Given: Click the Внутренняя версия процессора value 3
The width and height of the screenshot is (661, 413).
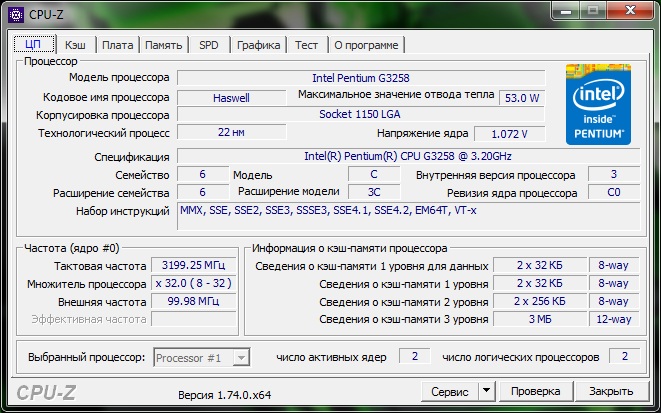Looking at the screenshot, I should pyautogui.click(x=614, y=174).
